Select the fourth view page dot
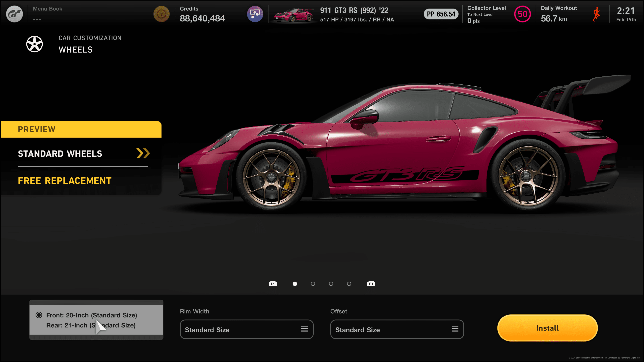This screenshot has height=362, width=644. coord(349,284)
